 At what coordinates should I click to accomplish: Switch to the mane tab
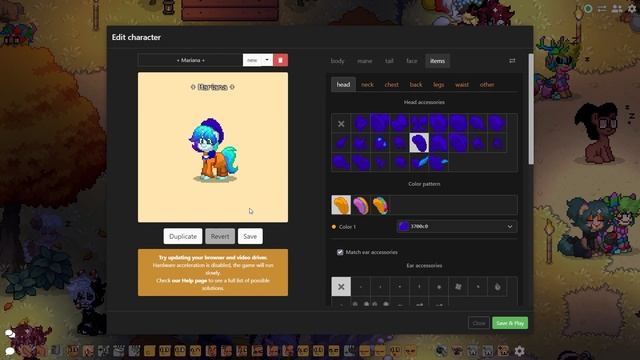364,61
